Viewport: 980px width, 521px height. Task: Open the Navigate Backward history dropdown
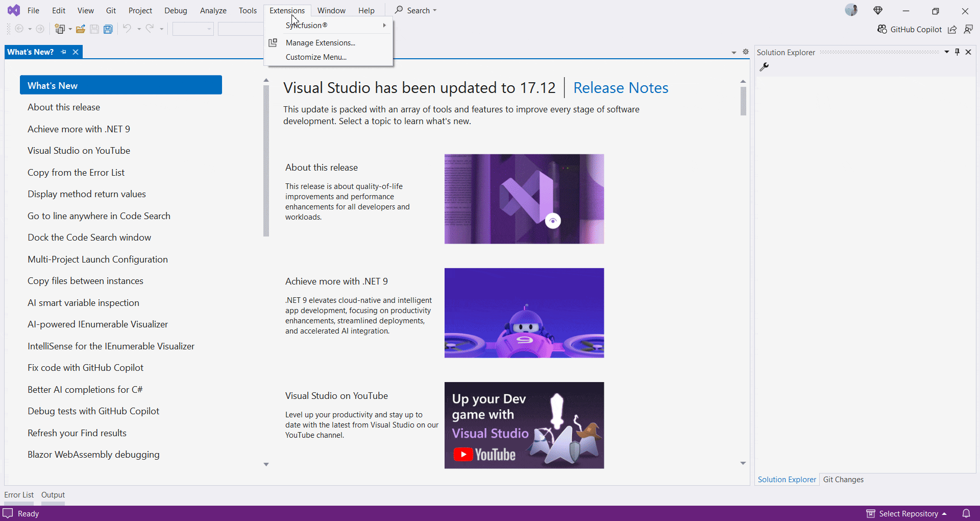(x=30, y=29)
